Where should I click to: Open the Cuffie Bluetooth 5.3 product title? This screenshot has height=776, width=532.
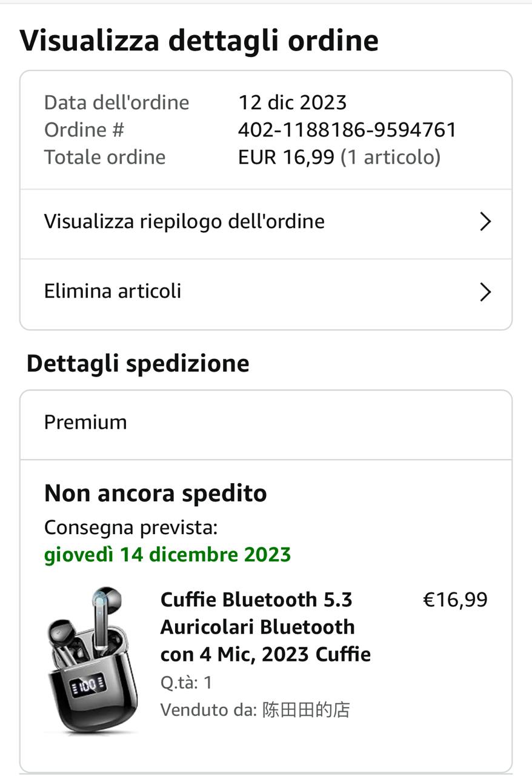(x=265, y=627)
